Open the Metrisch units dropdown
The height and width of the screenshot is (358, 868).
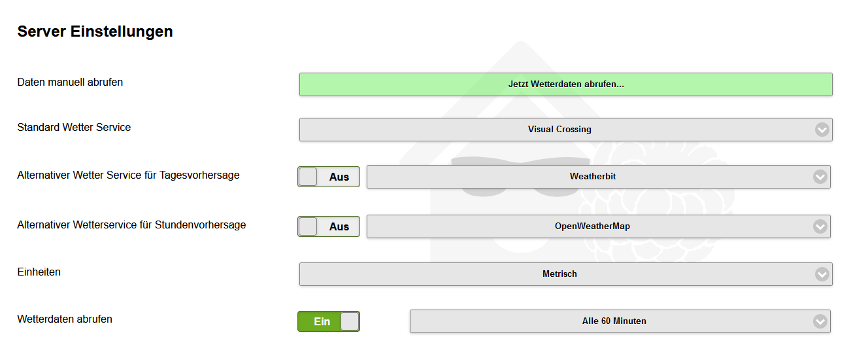coord(559,274)
